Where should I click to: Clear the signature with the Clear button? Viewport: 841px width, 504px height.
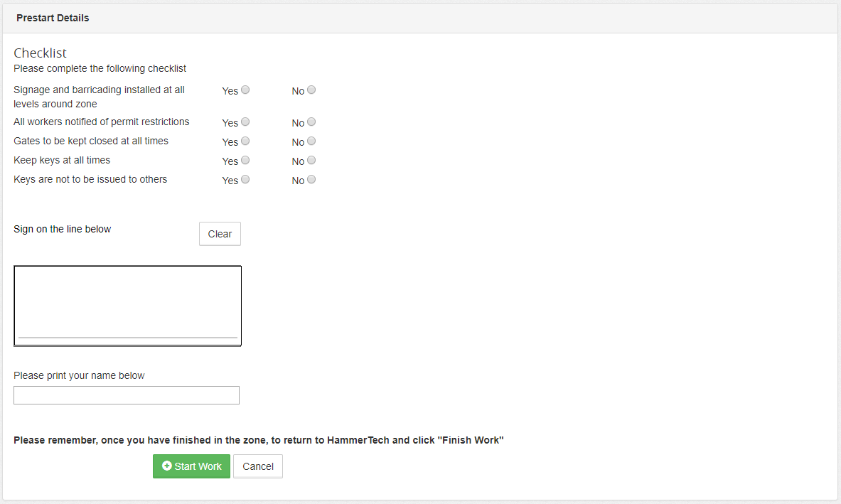point(220,234)
